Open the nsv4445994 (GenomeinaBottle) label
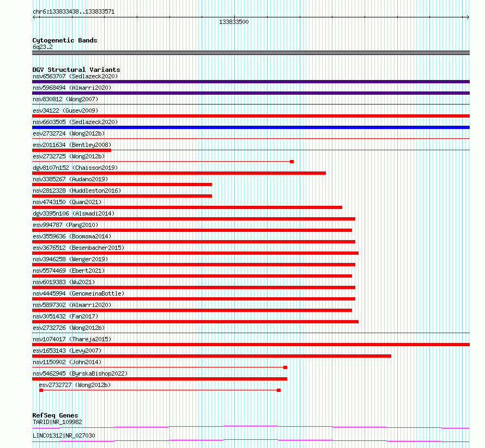 coord(78,293)
